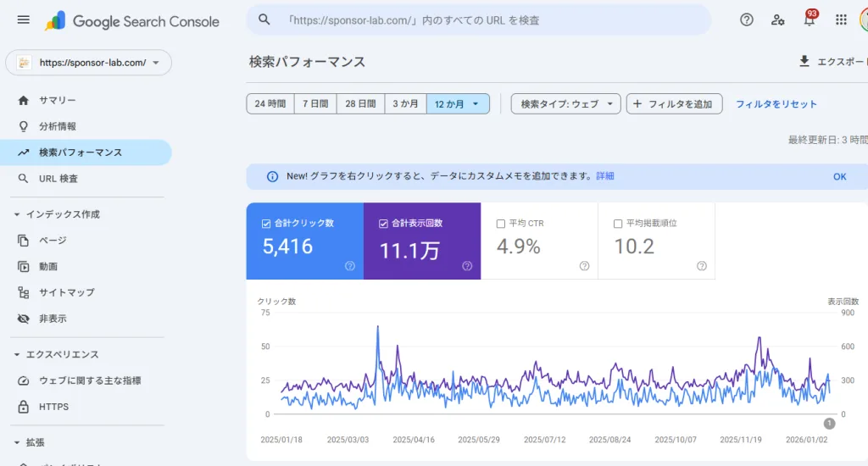Open URL 検査 in sidebar
Viewport: 868px width, 466px height.
point(86,178)
